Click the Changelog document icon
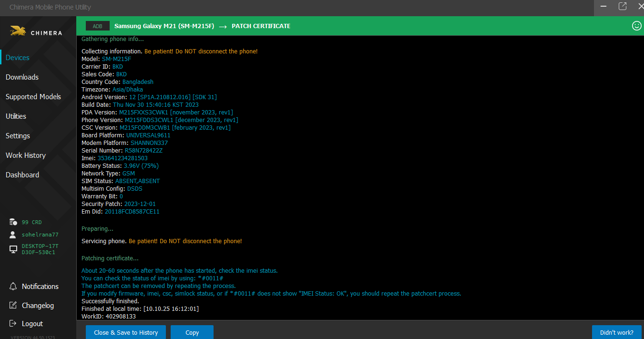The image size is (644, 339). (x=13, y=305)
